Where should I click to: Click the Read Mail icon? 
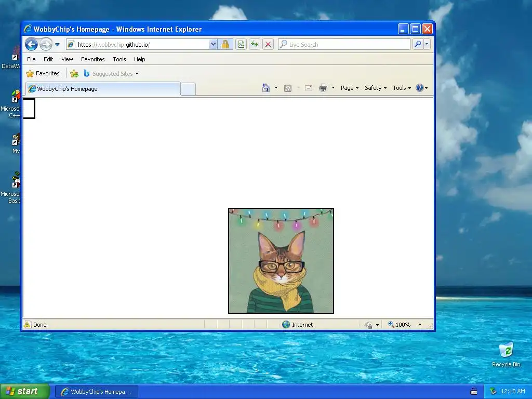point(309,88)
